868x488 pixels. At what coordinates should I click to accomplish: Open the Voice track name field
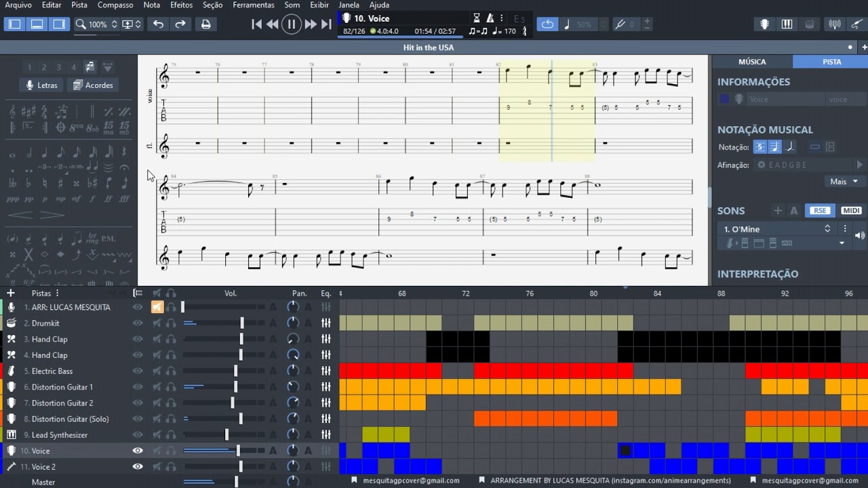pos(785,100)
